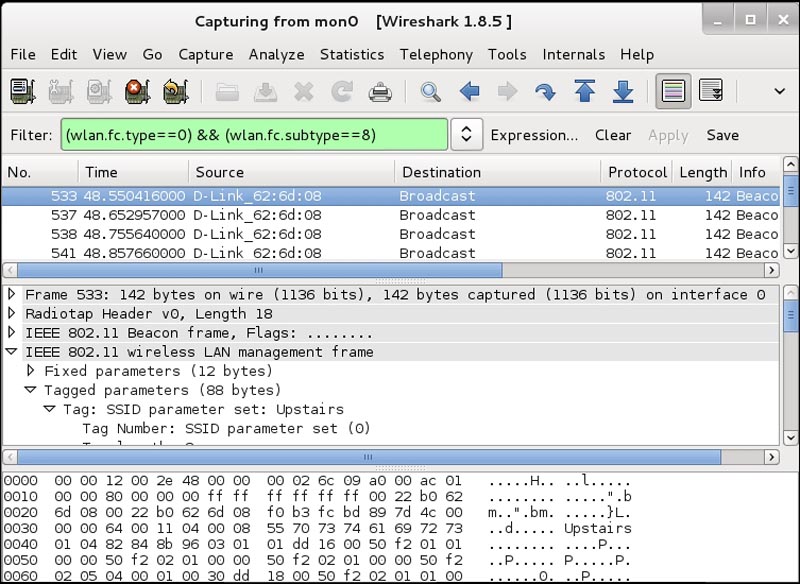Screen dimensions: 800x584
Task: Open the capture options icon
Action: (58, 90)
